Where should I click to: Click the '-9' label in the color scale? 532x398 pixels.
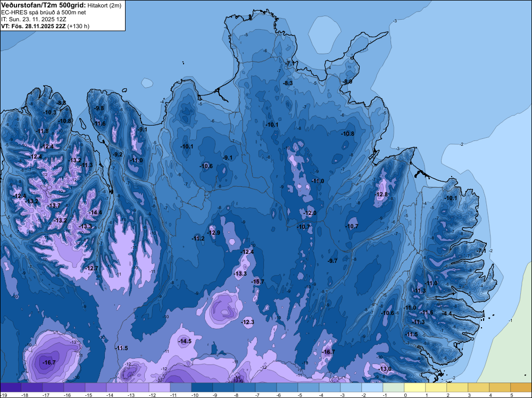[216, 395]
